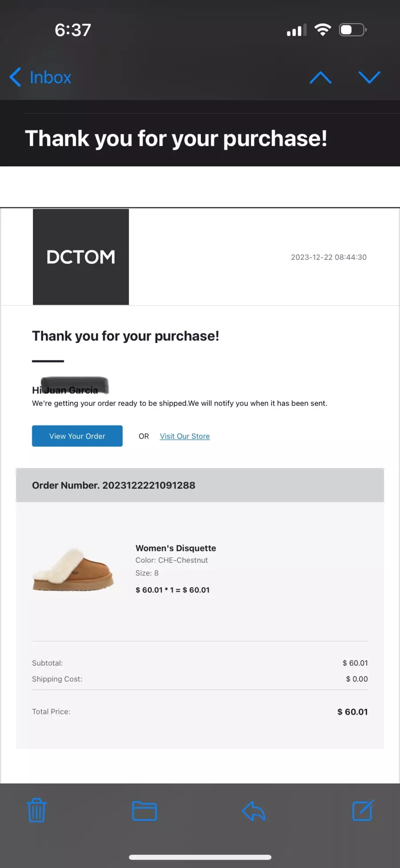This screenshot has height=868, width=400.
Task: Tap the Disquette slipper product image
Action: 73,569
